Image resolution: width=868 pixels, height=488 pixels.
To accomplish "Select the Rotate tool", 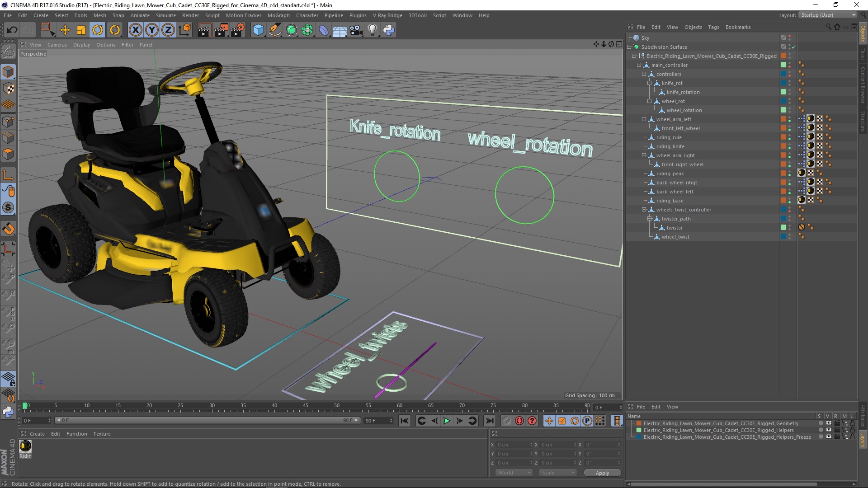I will point(98,30).
